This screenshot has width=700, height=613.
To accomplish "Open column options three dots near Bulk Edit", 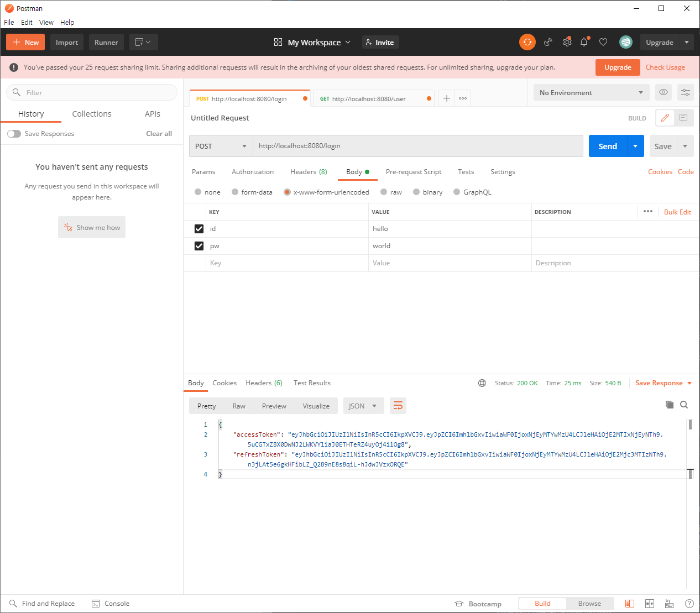I will tap(648, 212).
